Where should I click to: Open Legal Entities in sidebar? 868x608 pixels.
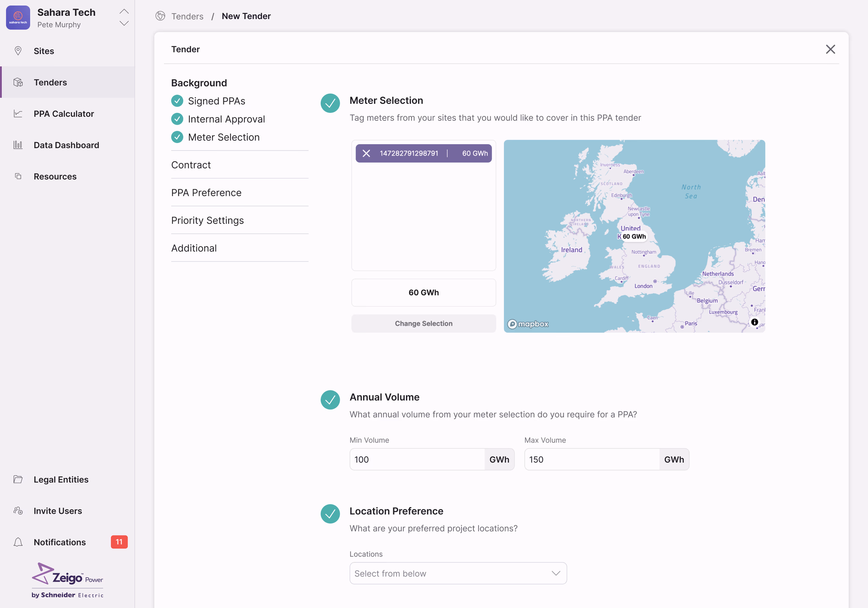(67, 480)
